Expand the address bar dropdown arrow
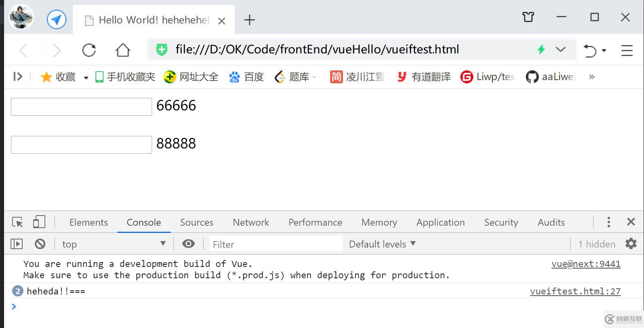This screenshot has height=328, width=644. point(561,49)
